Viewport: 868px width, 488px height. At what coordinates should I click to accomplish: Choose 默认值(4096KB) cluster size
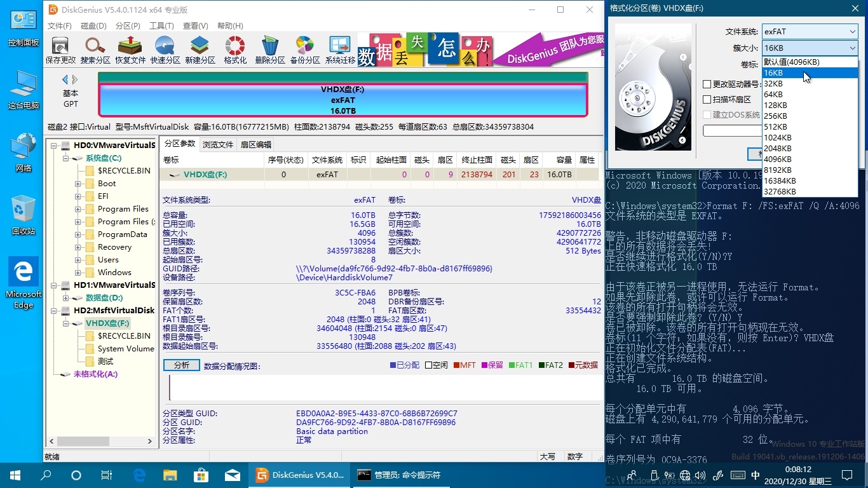[810, 62]
